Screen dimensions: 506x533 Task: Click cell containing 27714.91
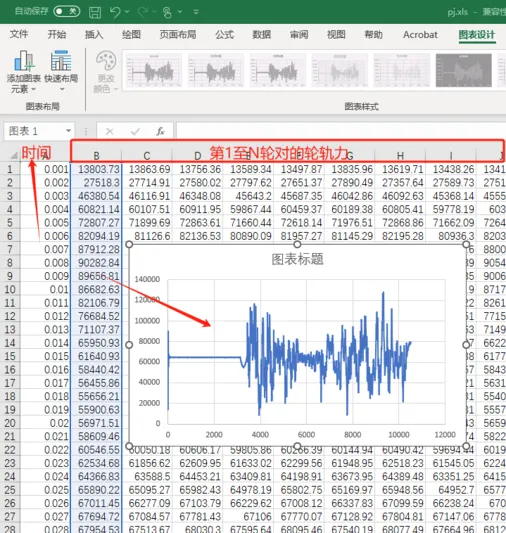pos(147,183)
